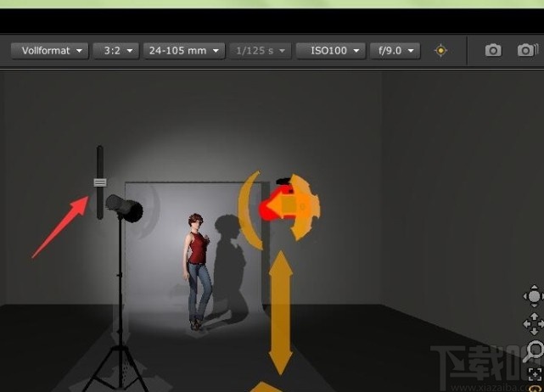Click the orange round tilt gizmo behind red arrow
This screenshot has width=544, height=392.
coord(306,207)
